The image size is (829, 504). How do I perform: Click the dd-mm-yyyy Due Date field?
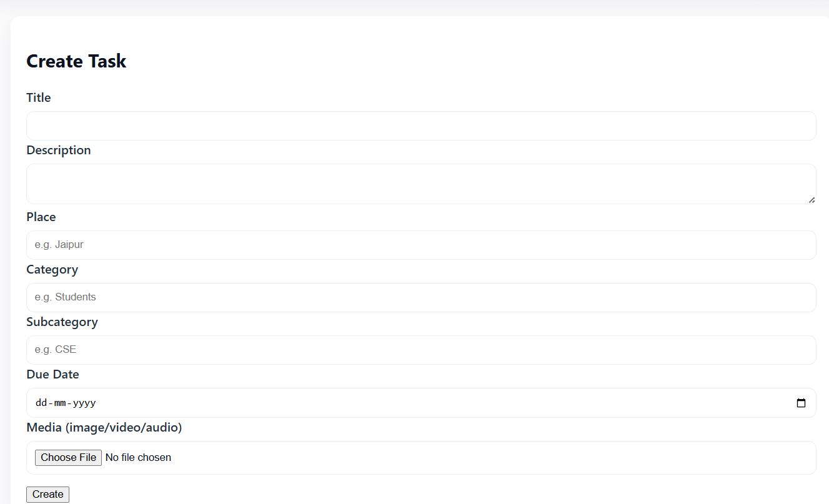coord(421,403)
